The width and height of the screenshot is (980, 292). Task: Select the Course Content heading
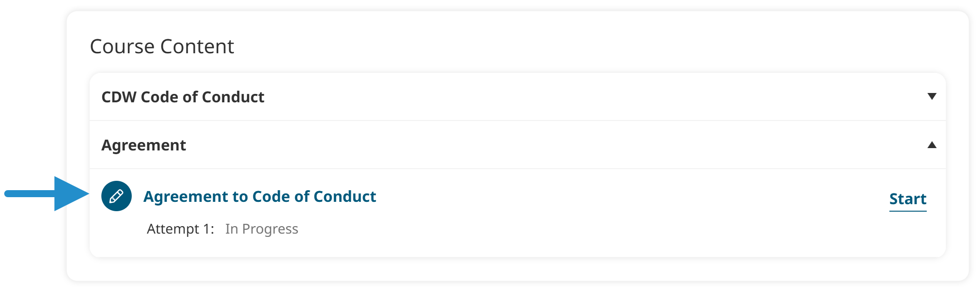click(163, 45)
